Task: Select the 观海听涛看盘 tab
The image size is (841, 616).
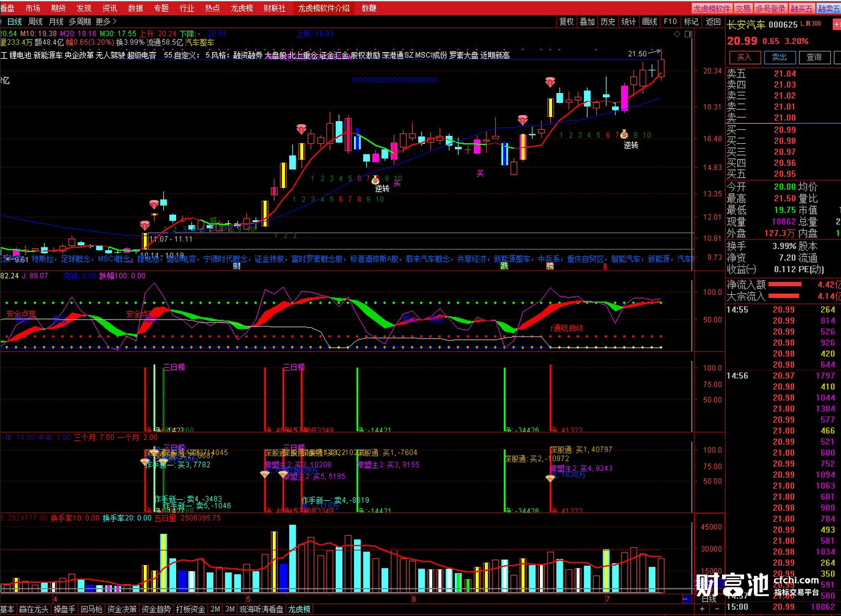Action: [x=262, y=609]
